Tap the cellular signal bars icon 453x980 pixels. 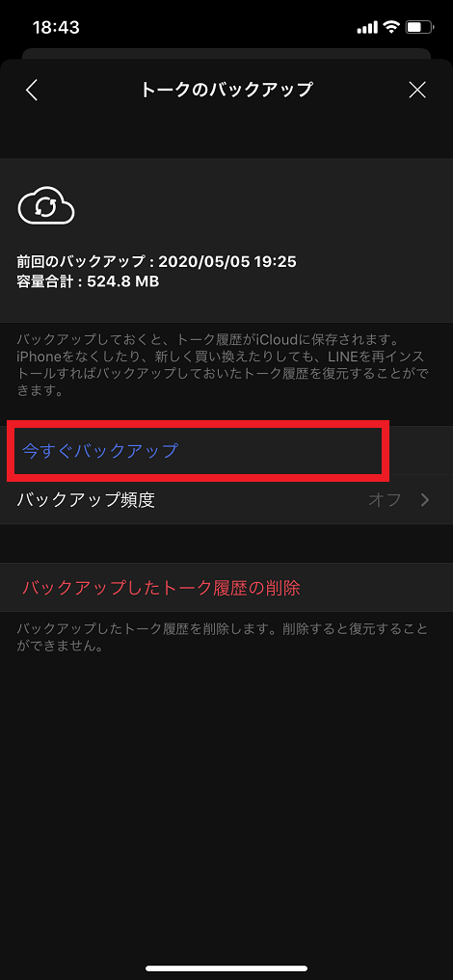pyautogui.click(x=367, y=28)
